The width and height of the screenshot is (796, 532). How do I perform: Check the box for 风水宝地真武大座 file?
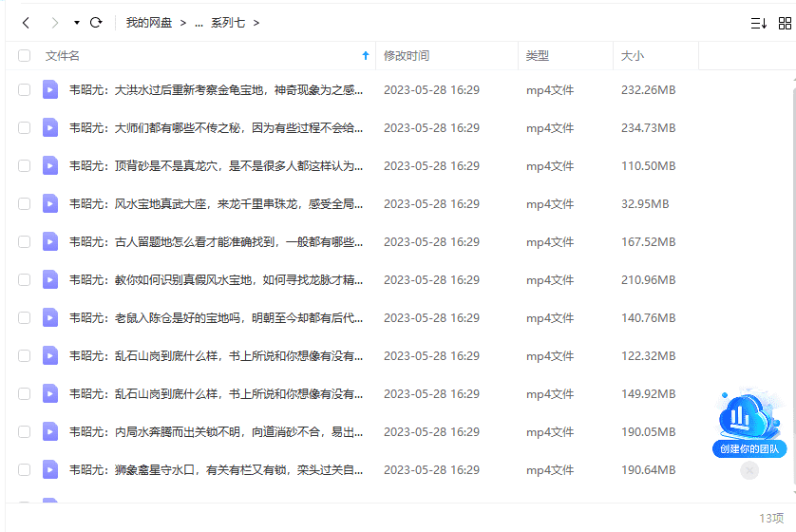(24, 204)
